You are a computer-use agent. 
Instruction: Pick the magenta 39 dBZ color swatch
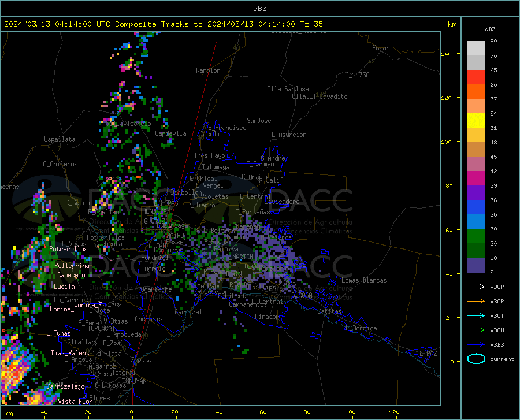(x=476, y=179)
